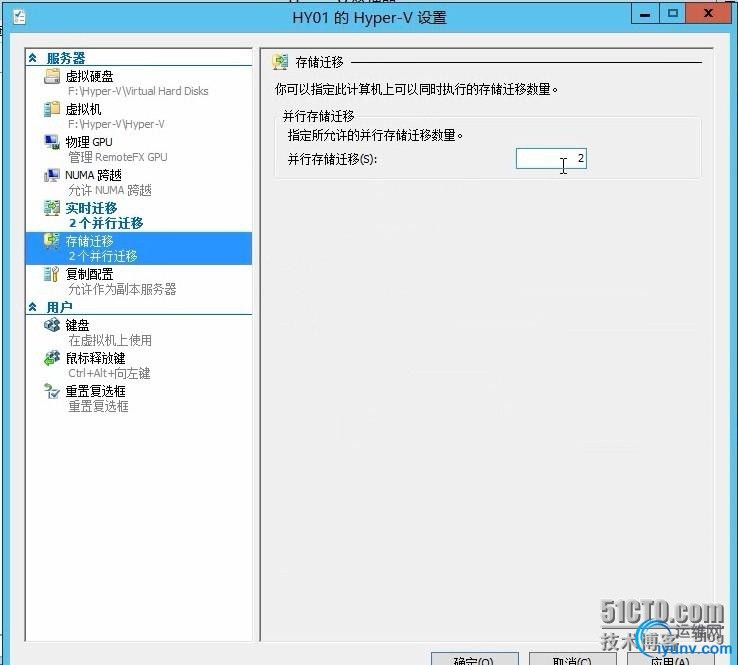
Task: Click the text 允许 NUMA 跨越
Action: tap(110, 190)
